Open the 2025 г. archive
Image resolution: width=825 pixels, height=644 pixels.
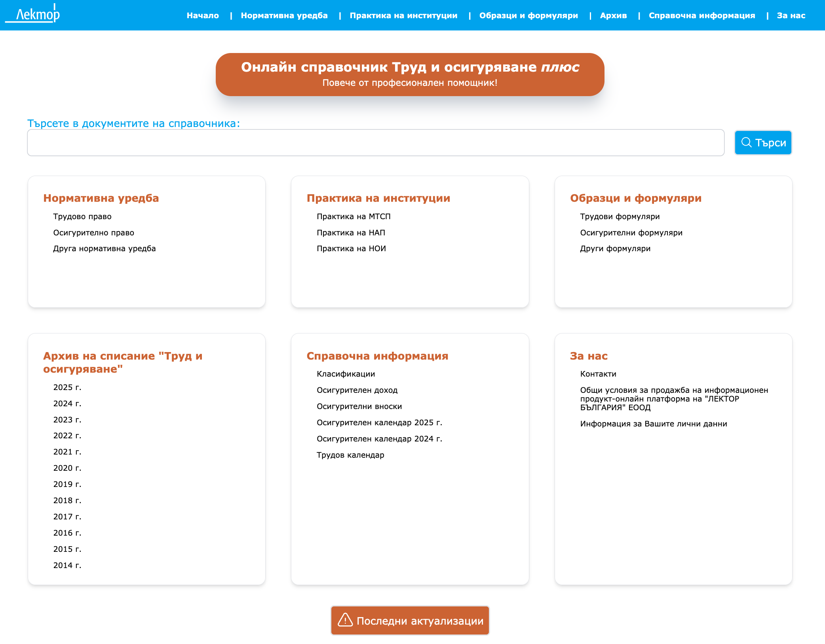[x=67, y=387]
